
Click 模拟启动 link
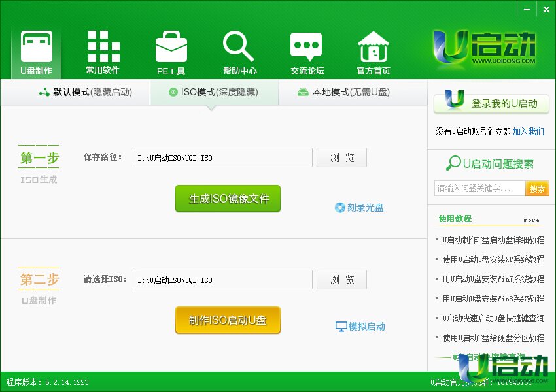click(x=360, y=327)
